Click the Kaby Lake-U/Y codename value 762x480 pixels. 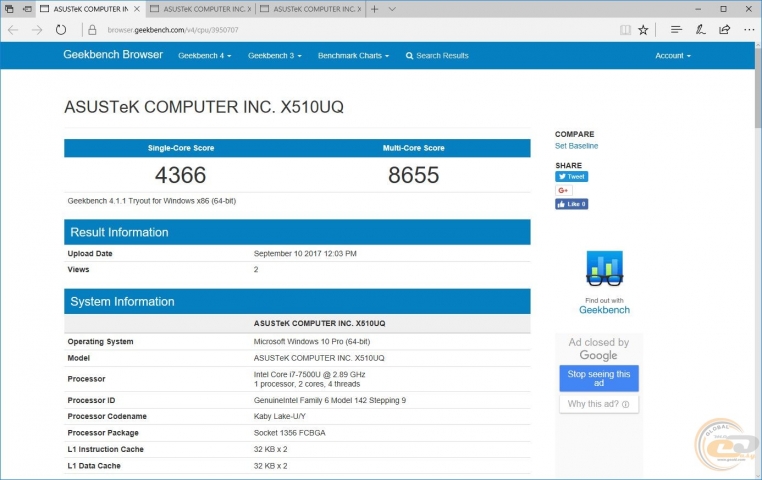coord(279,416)
